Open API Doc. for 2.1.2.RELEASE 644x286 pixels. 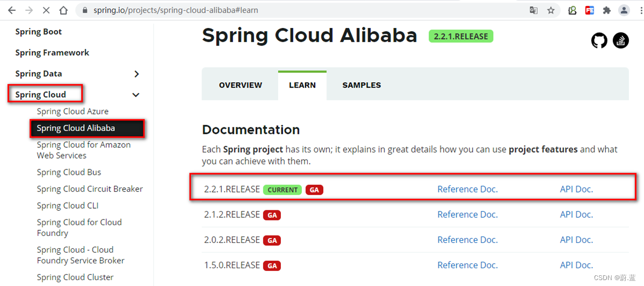[576, 215]
